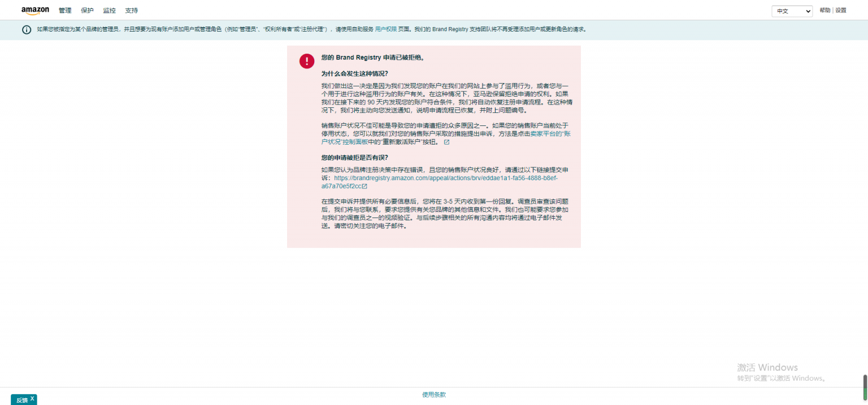Close the 反馈 feedback tab with X
868x405 pixels.
pyautogui.click(x=33, y=399)
